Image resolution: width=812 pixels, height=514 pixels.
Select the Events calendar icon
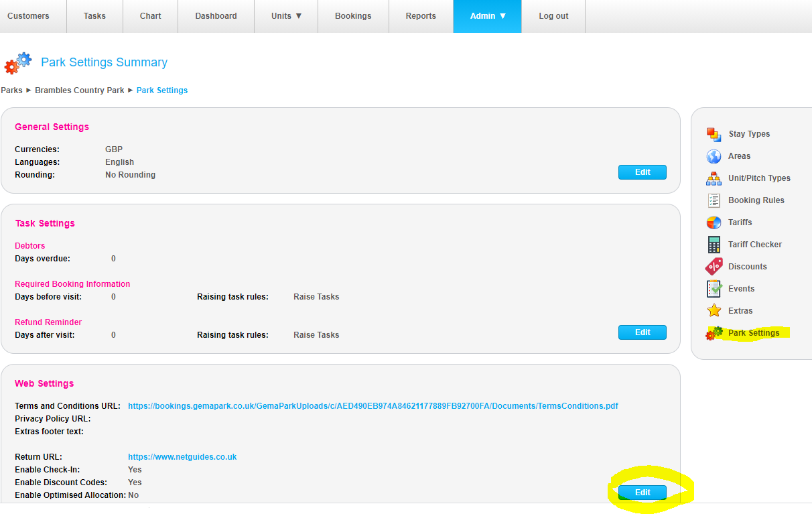(x=712, y=288)
